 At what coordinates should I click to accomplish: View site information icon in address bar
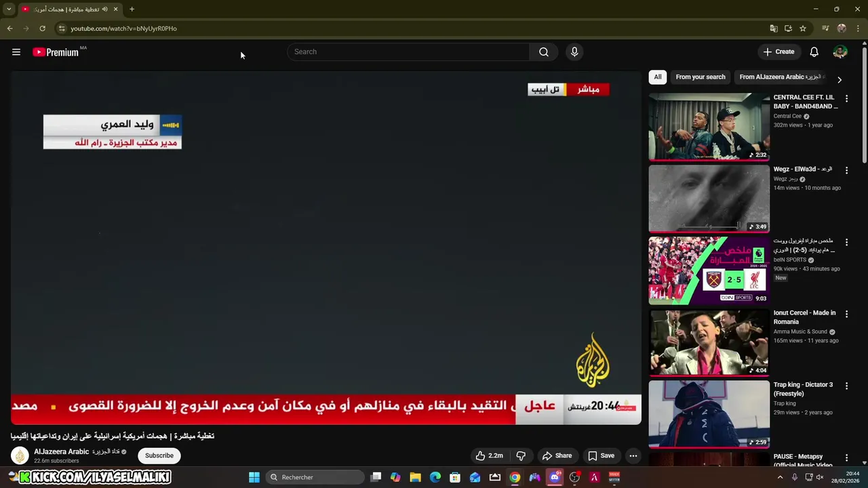(x=62, y=28)
